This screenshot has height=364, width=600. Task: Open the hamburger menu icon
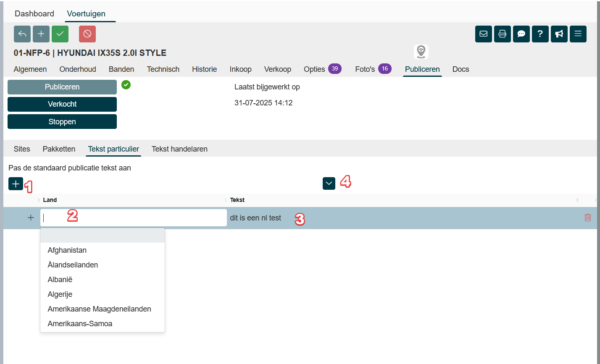(x=578, y=34)
